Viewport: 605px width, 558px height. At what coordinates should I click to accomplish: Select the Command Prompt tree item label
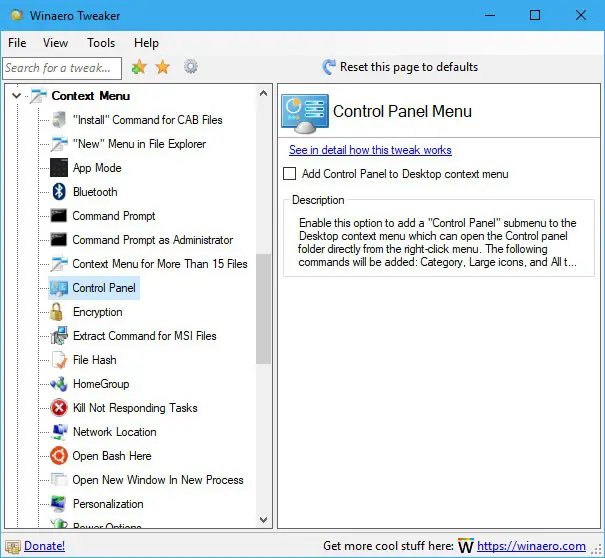(x=114, y=216)
